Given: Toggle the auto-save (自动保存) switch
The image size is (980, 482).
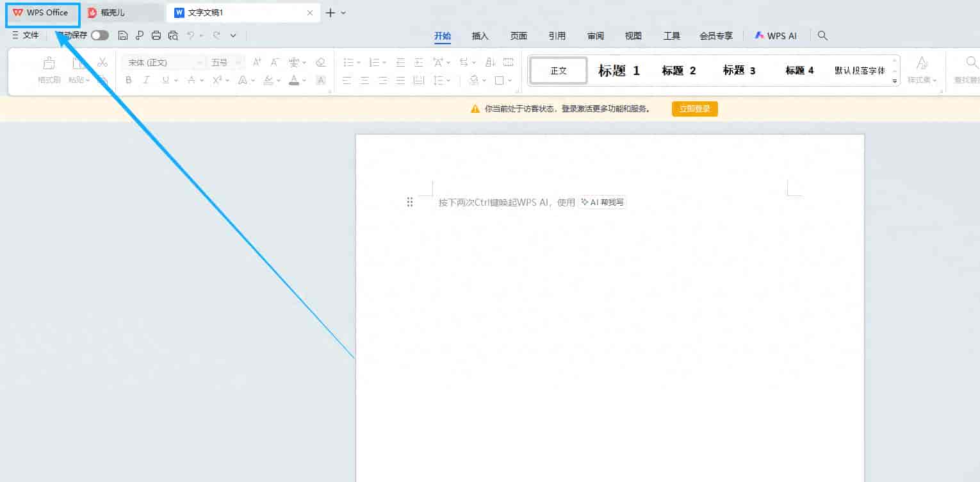Looking at the screenshot, I should coord(100,36).
